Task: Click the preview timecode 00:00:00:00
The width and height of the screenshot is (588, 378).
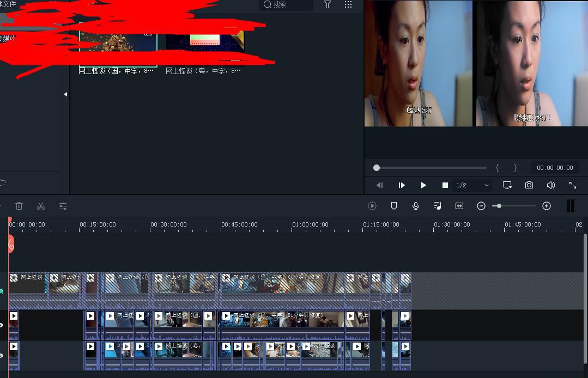Action: click(x=555, y=168)
